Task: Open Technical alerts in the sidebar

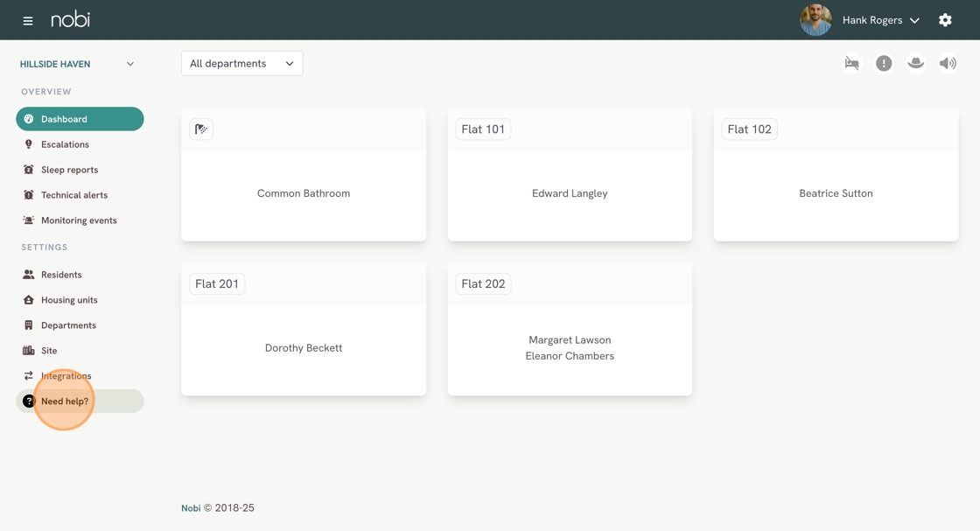Action: coord(73,195)
